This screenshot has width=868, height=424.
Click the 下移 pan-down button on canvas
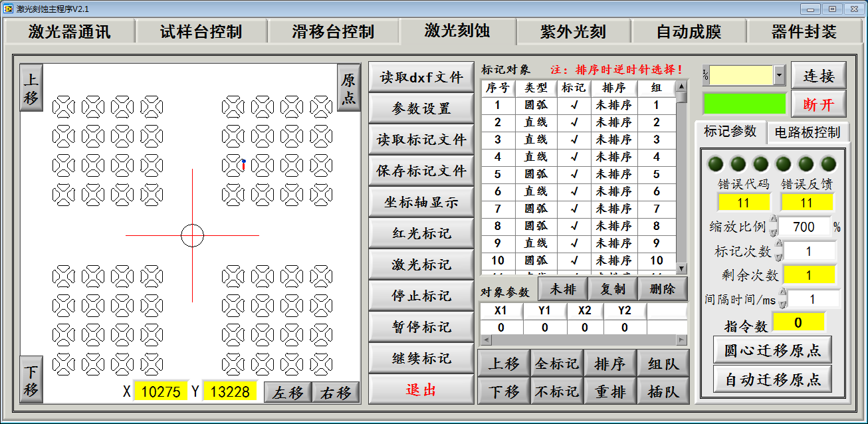(31, 379)
